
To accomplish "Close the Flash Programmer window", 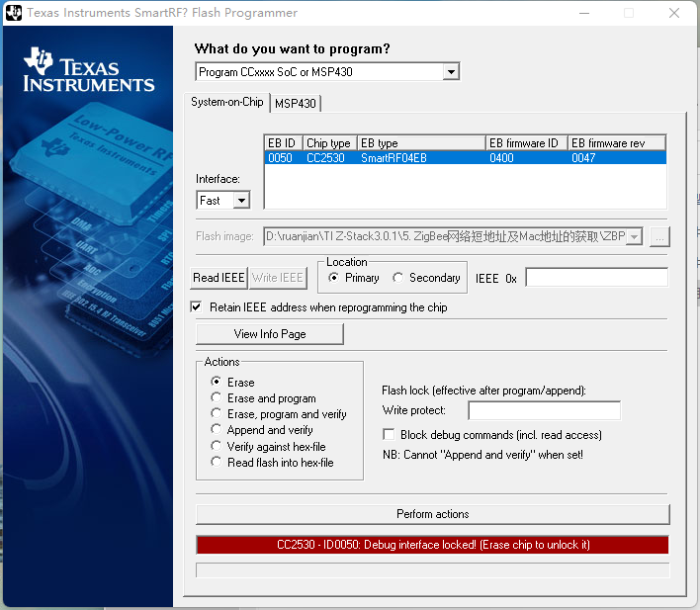I will click(674, 13).
